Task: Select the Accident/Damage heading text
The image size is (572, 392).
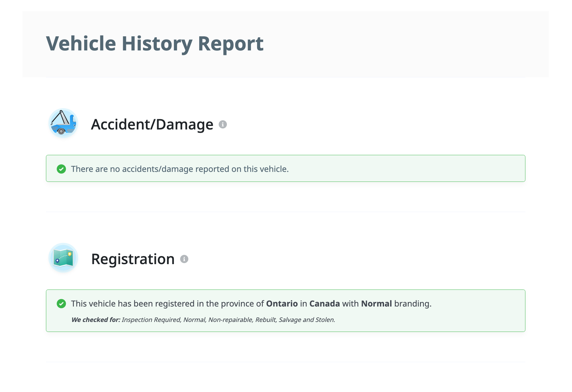Action: point(152,124)
